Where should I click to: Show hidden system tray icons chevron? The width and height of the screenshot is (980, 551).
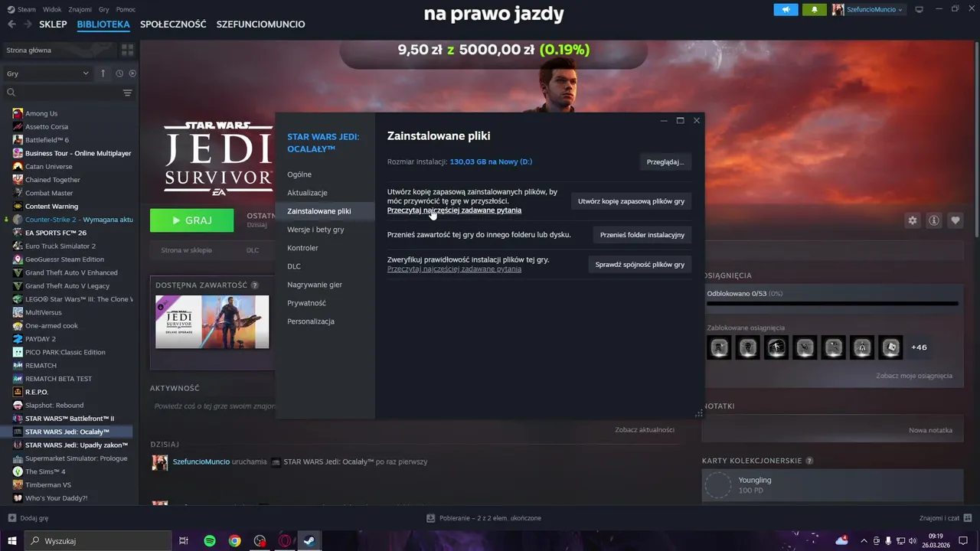[x=864, y=540]
